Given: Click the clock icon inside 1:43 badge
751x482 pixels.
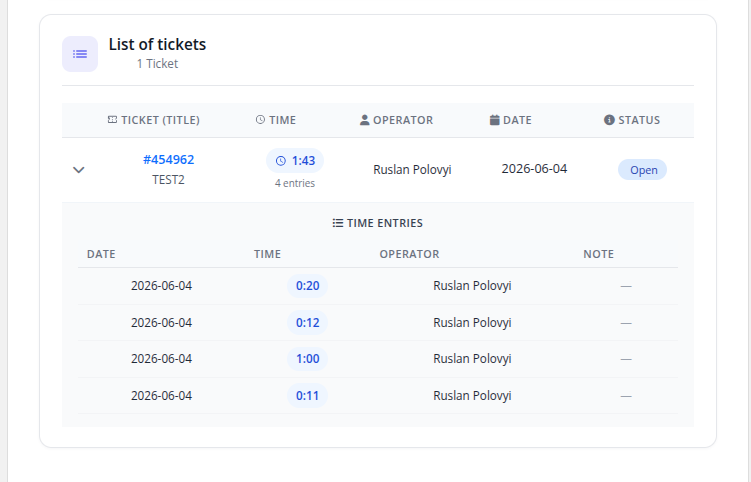Looking at the screenshot, I should point(281,161).
